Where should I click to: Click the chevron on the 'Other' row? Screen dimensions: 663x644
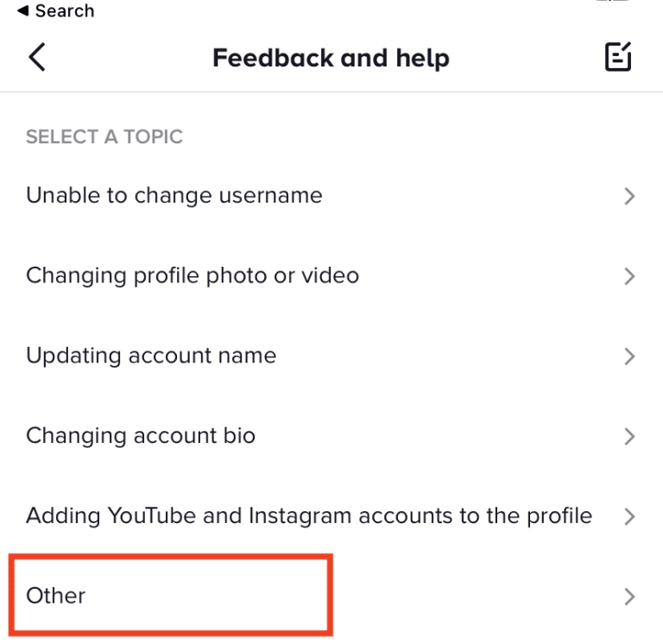[629, 597]
